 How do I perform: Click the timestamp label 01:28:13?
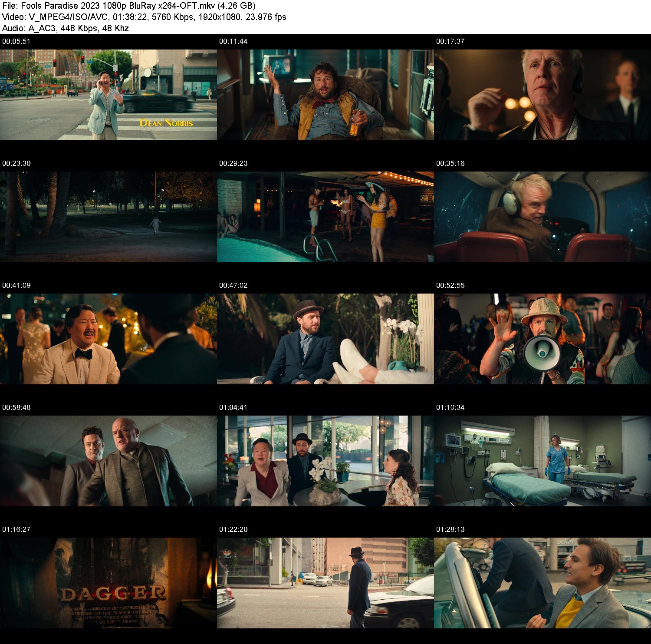click(450, 529)
